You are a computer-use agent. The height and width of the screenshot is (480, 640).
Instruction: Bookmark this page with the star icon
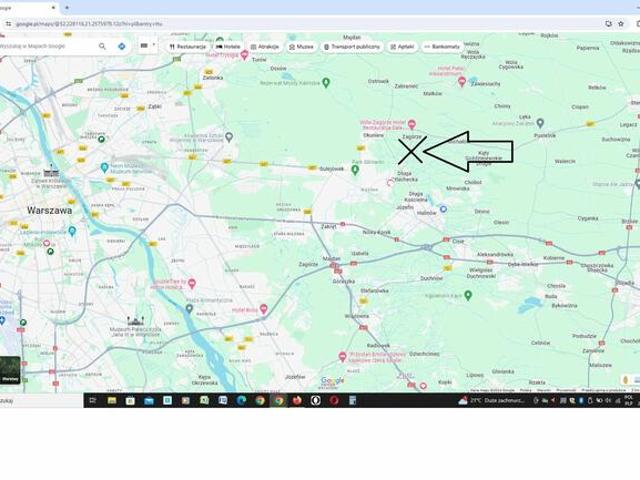(x=621, y=24)
